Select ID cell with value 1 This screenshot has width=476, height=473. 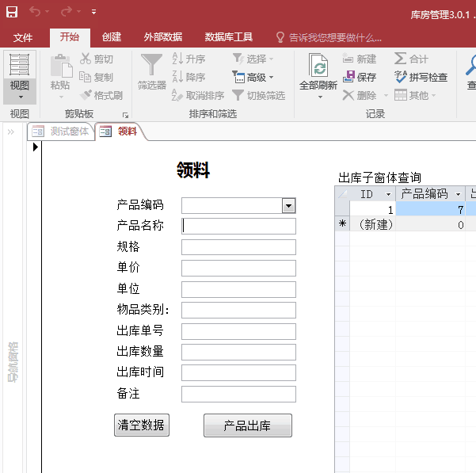click(373, 209)
